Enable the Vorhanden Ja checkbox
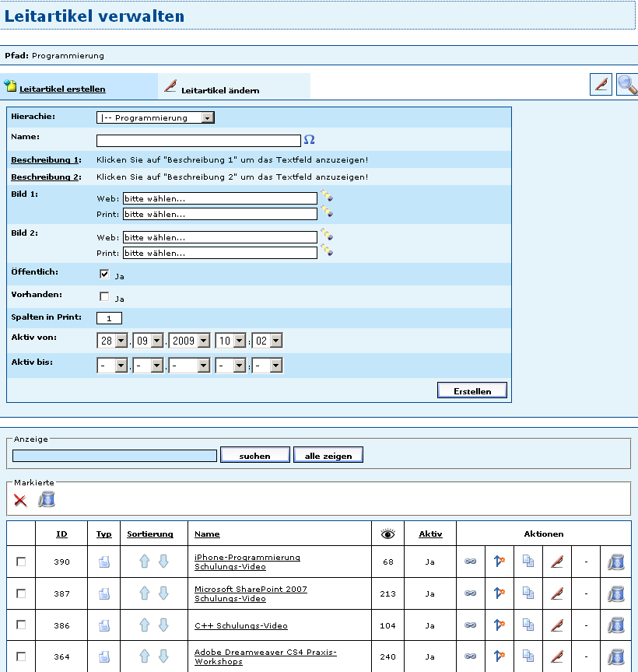The height and width of the screenshot is (672, 638). (104, 297)
